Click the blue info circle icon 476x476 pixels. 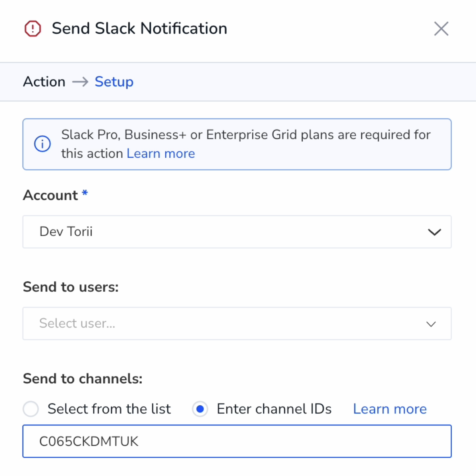(x=42, y=144)
